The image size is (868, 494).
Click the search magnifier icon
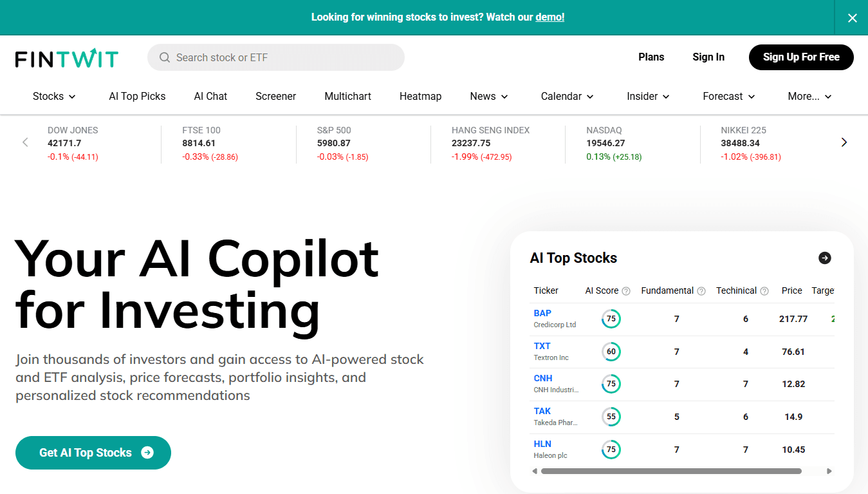(165, 58)
